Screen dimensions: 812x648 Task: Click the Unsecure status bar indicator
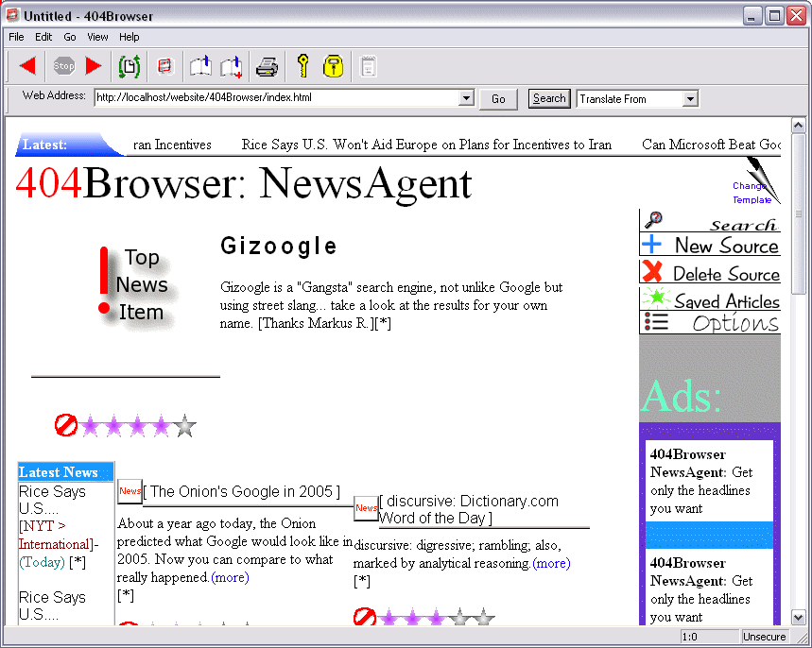[765, 637]
